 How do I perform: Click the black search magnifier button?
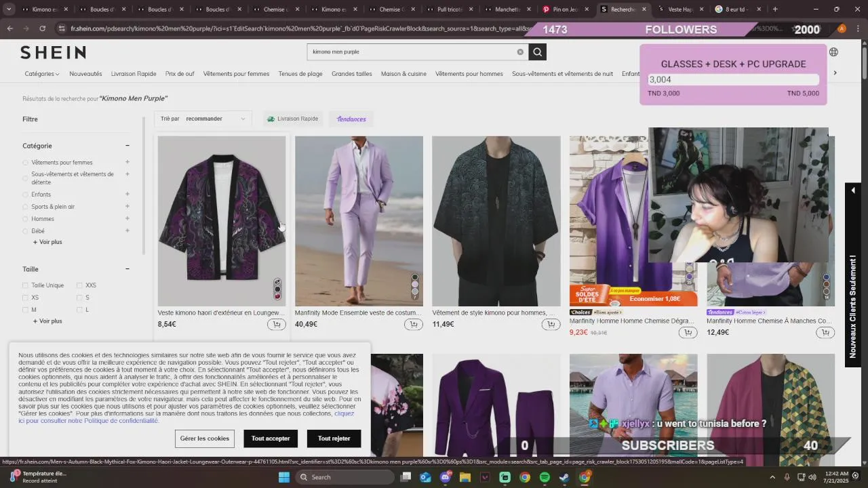coord(537,52)
